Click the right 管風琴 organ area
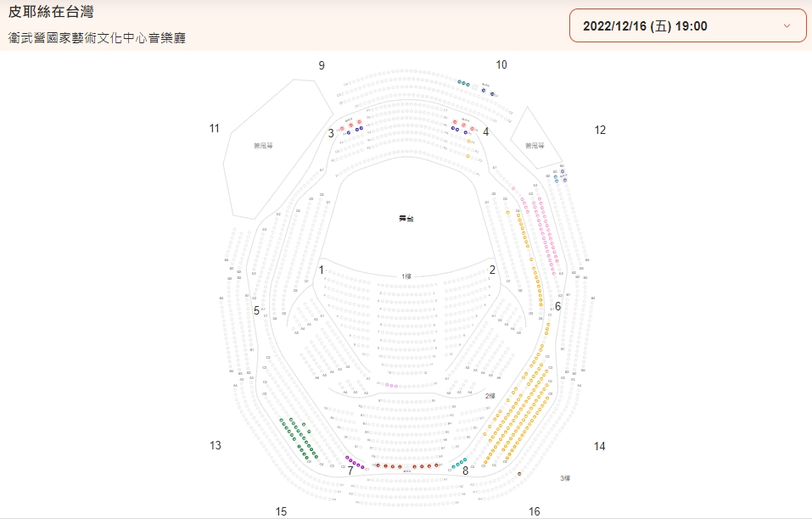The image size is (812, 524). click(535, 146)
